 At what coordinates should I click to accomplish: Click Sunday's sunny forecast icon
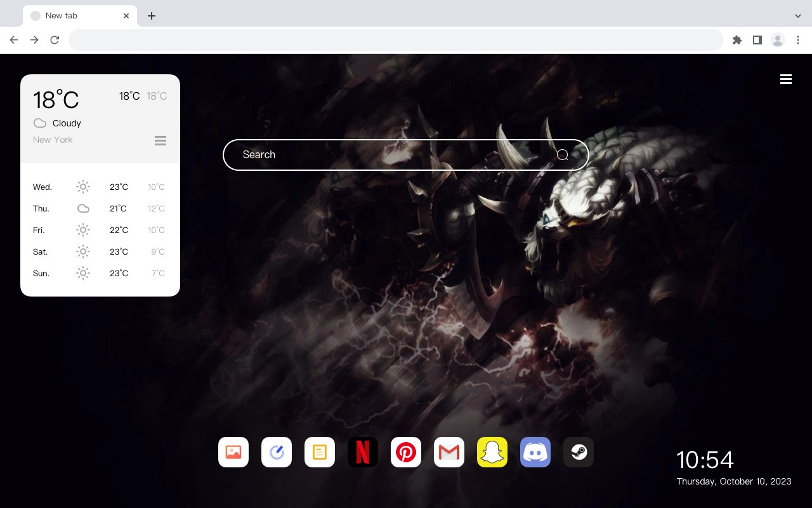pos(83,273)
